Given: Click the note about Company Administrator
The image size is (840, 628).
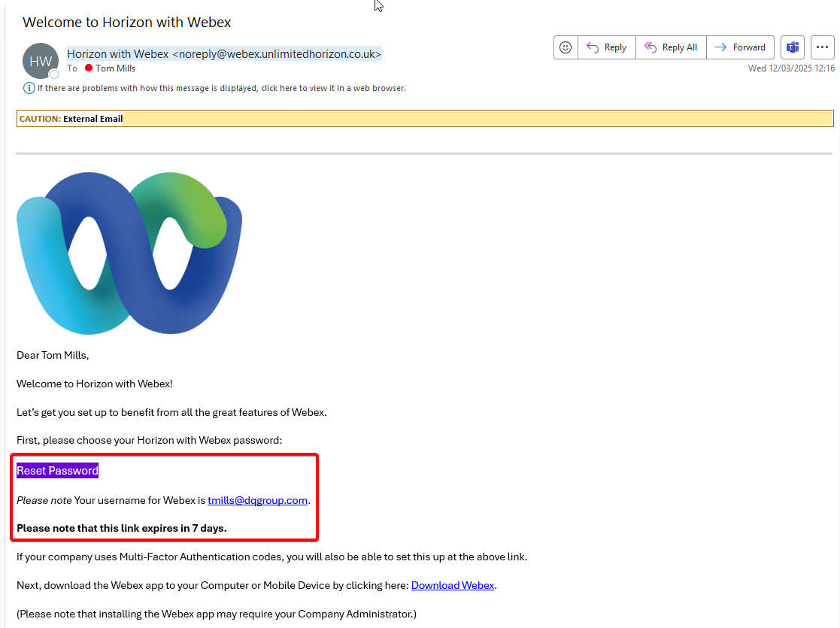Looking at the screenshot, I should point(217,614).
